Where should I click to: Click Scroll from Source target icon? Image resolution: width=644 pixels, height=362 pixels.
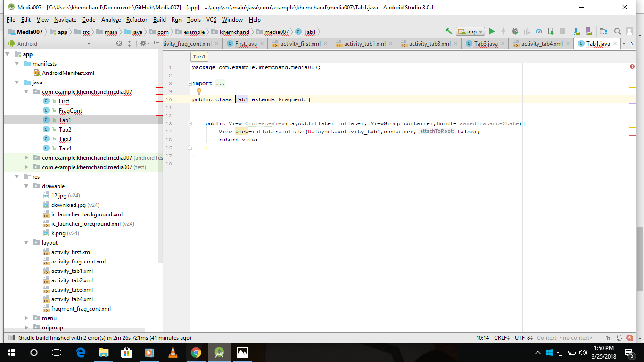(x=119, y=43)
